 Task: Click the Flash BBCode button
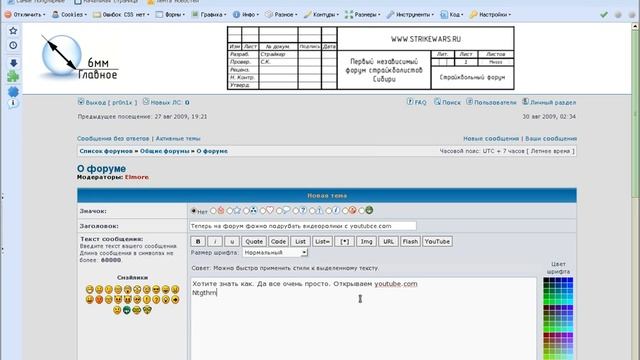point(410,242)
